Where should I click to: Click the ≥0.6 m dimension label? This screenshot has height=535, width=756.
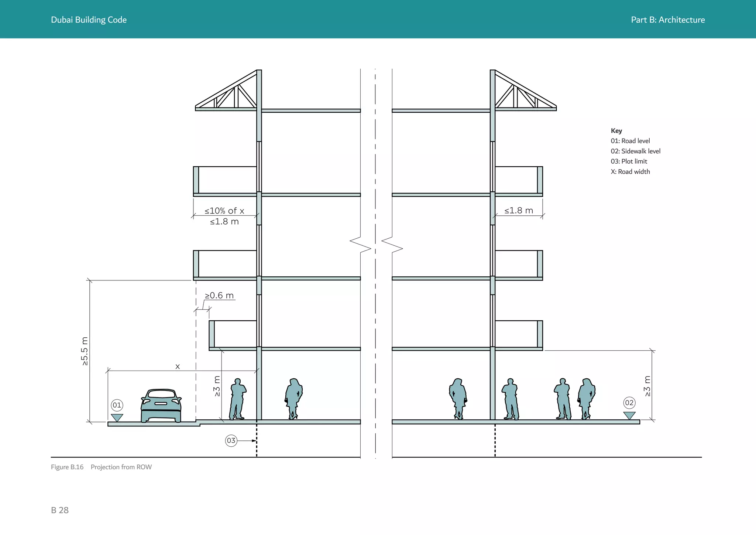[219, 296]
